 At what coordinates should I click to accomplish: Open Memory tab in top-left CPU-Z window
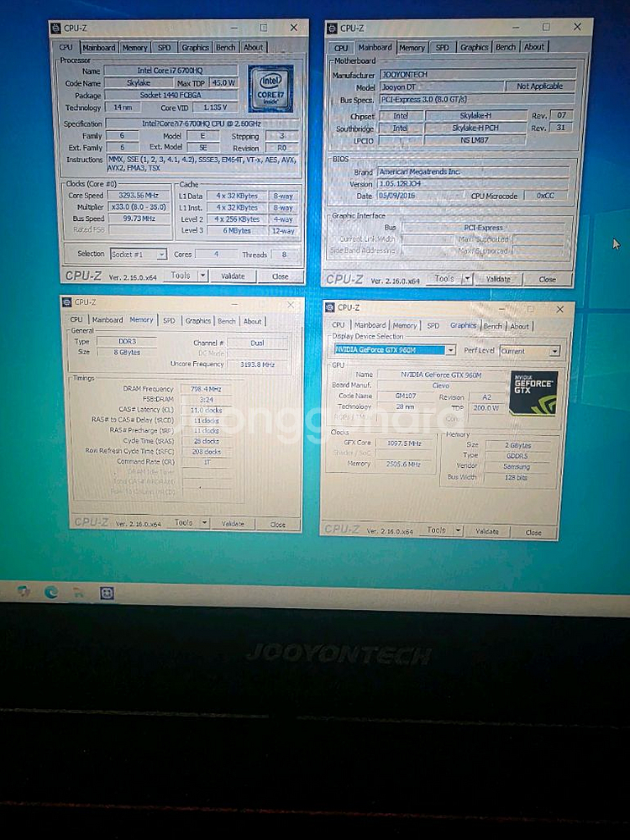coord(134,48)
